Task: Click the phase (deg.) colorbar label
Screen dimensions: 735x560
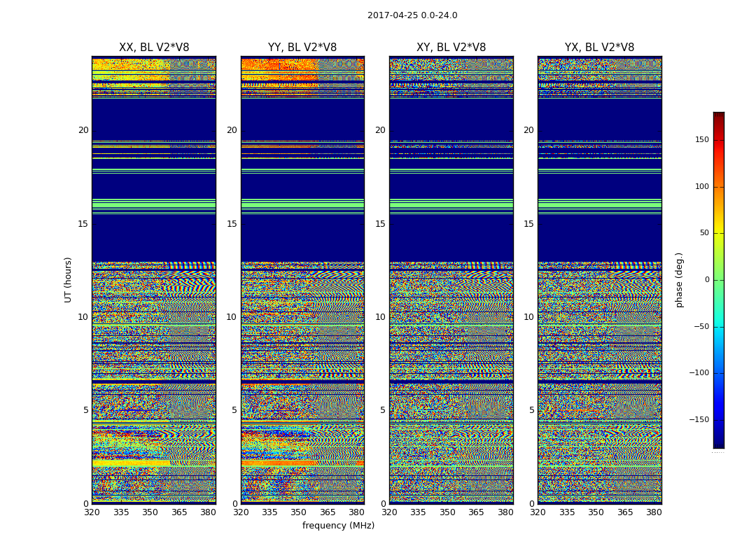Action: click(x=679, y=279)
